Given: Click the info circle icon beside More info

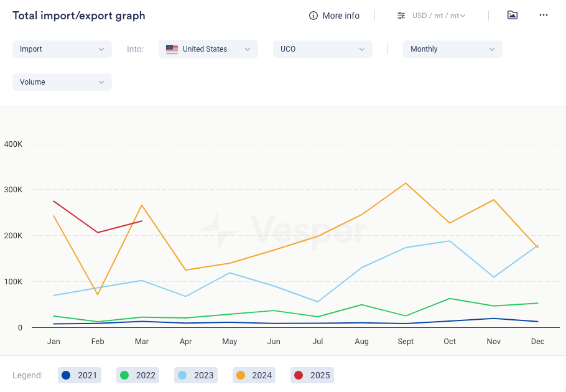Looking at the screenshot, I should 313,16.
